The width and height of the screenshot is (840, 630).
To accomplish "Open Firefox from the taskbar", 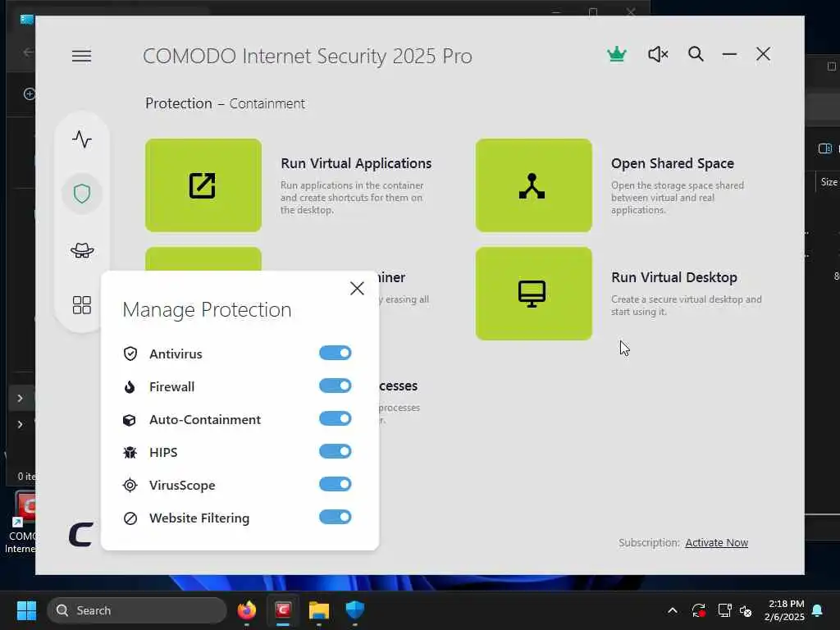I will pyautogui.click(x=246, y=610).
